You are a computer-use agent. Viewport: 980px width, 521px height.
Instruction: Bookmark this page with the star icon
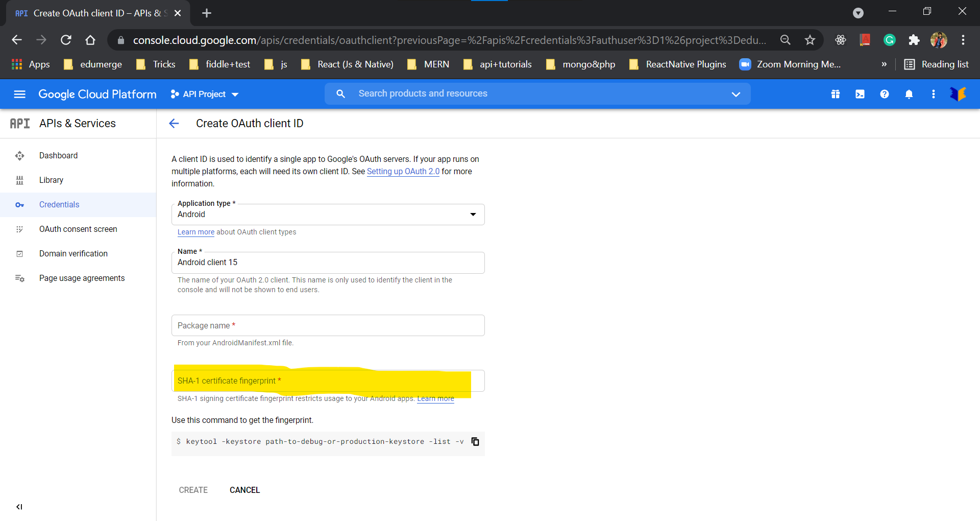pyautogui.click(x=810, y=39)
